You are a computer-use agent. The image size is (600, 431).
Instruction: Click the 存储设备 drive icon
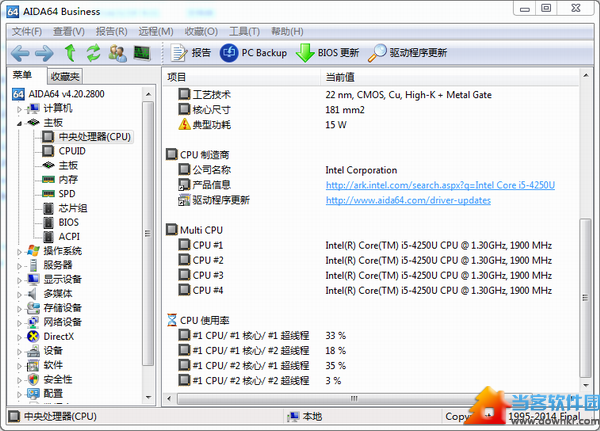(33, 308)
